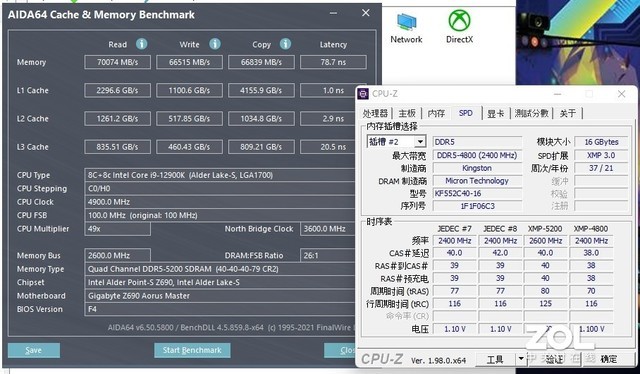The width and height of the screenshot is (640, 374).
Task: Select the SPD tab in CPU-Z
Action: point(466,113)
